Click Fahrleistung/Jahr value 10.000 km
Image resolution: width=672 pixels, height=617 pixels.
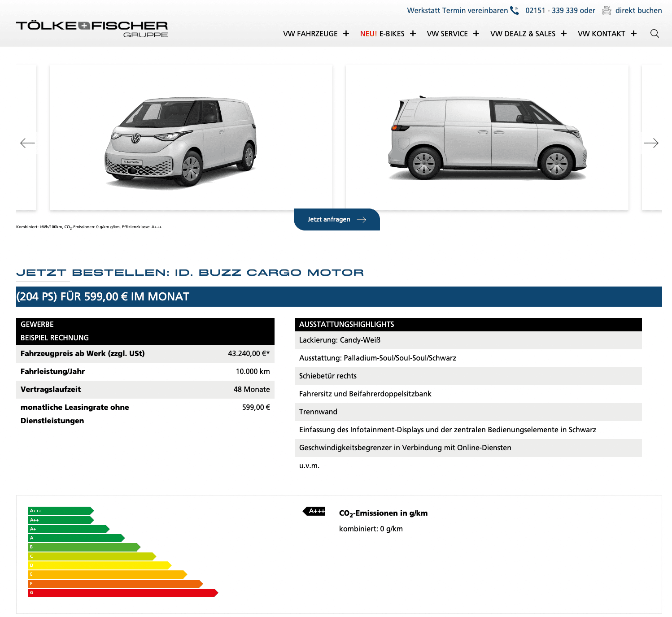point(253,371)
